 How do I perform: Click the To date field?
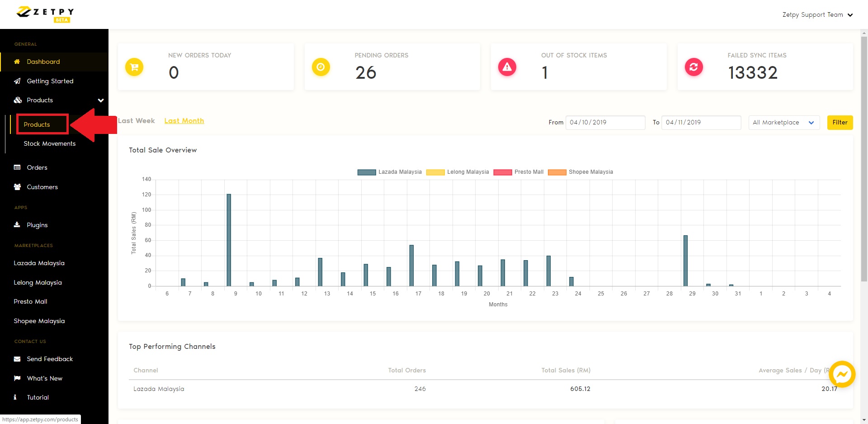[701, 123]
